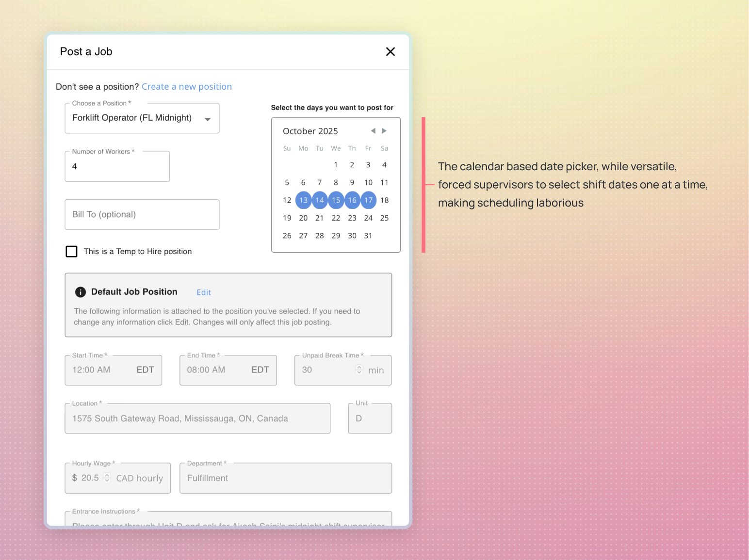Select October 31 in the calendar
749x560 pixels.
[x=369, y=236]
